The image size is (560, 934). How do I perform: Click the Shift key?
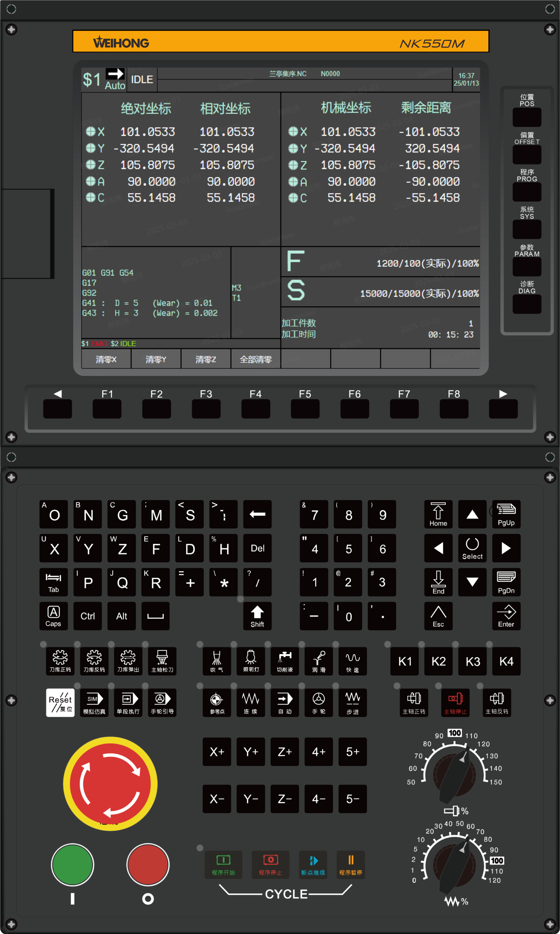(257, 616)
